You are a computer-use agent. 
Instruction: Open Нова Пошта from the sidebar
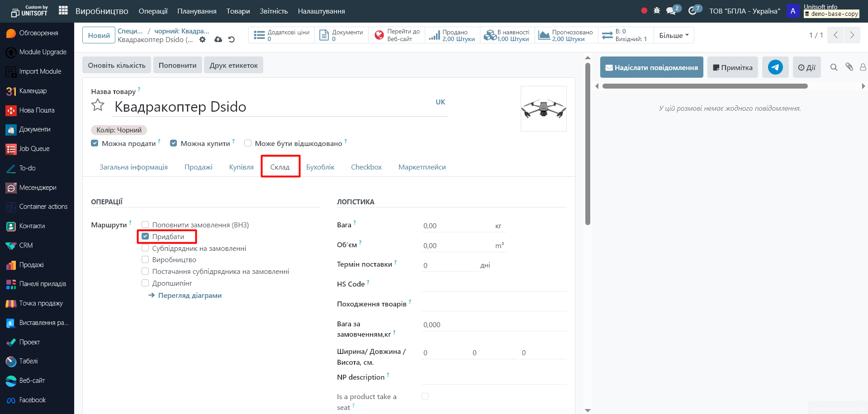click(37, 110)
